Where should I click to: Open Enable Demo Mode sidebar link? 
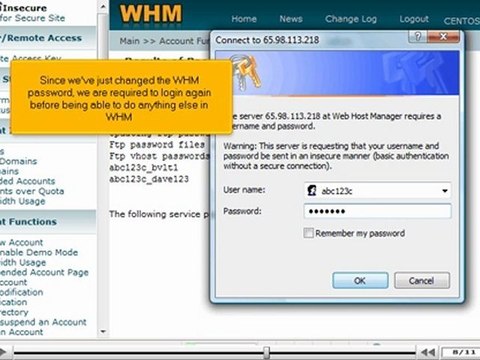click(39, 252)
